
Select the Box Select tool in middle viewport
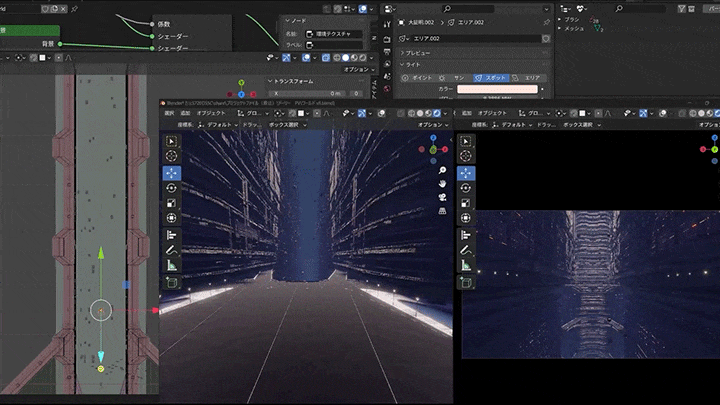[x=172, y=141]
